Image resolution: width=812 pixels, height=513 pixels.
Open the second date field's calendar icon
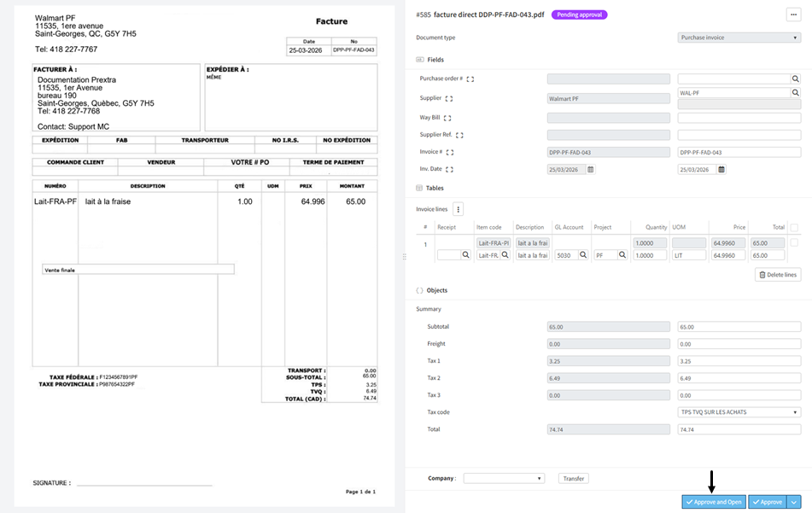[722, 169]
